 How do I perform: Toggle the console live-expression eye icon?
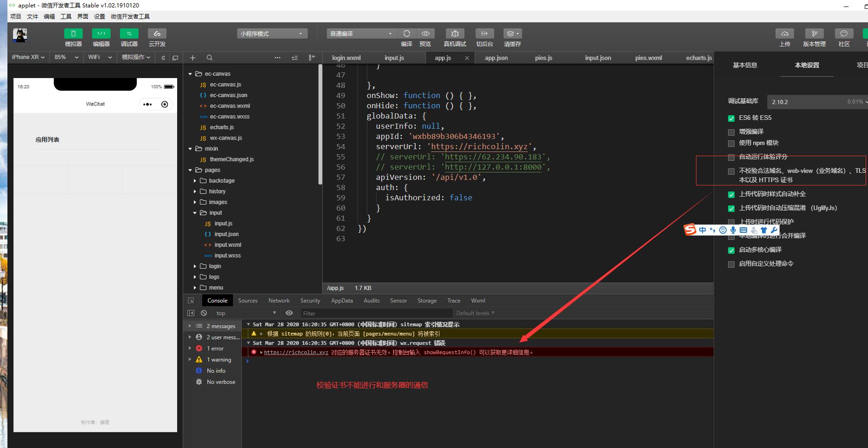click(x=289, y=313)
